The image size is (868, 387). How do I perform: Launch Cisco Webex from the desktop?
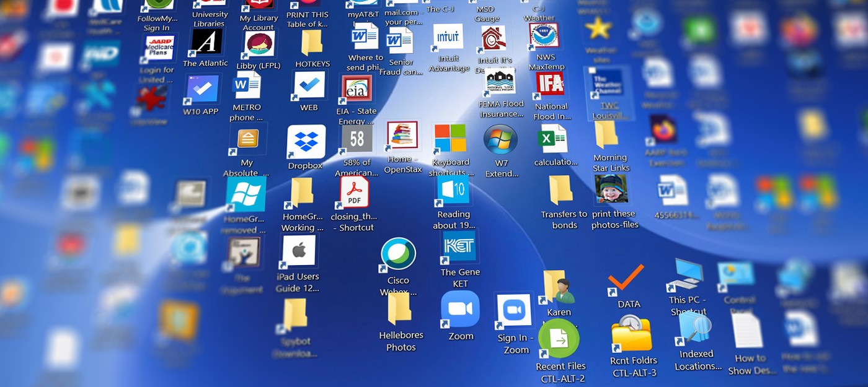[397, 254]
